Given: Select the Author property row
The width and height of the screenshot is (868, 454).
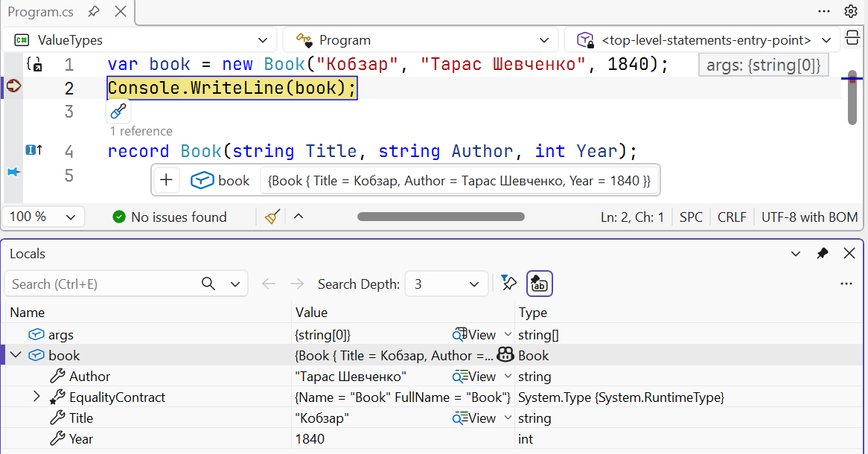Looking at the screenshot, I should pyautogui.click(x=434, y=376).
